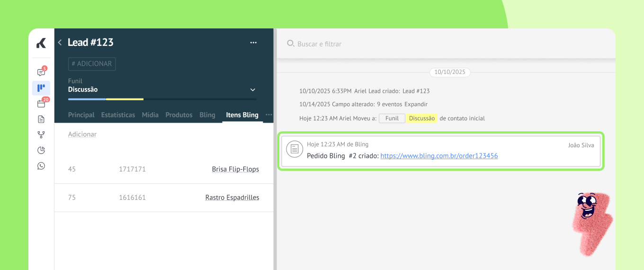This screenshot has height=270, width=644.
Task: Select the Brisa Flip-Flops item
Action: 235,169
